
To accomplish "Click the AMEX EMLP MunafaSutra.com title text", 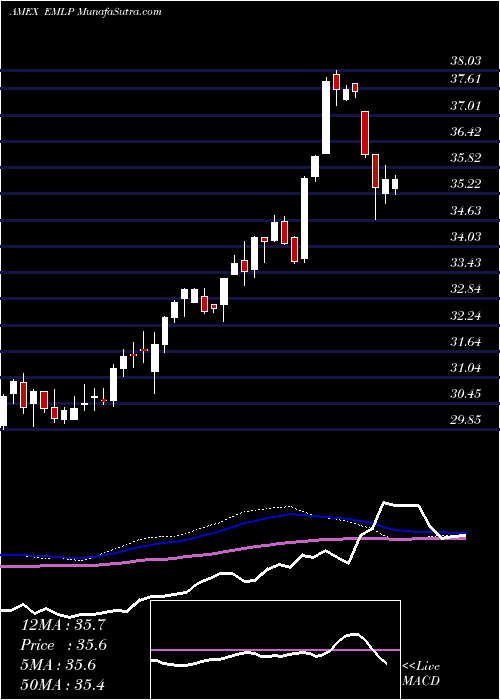I will [x=85, y=12].
